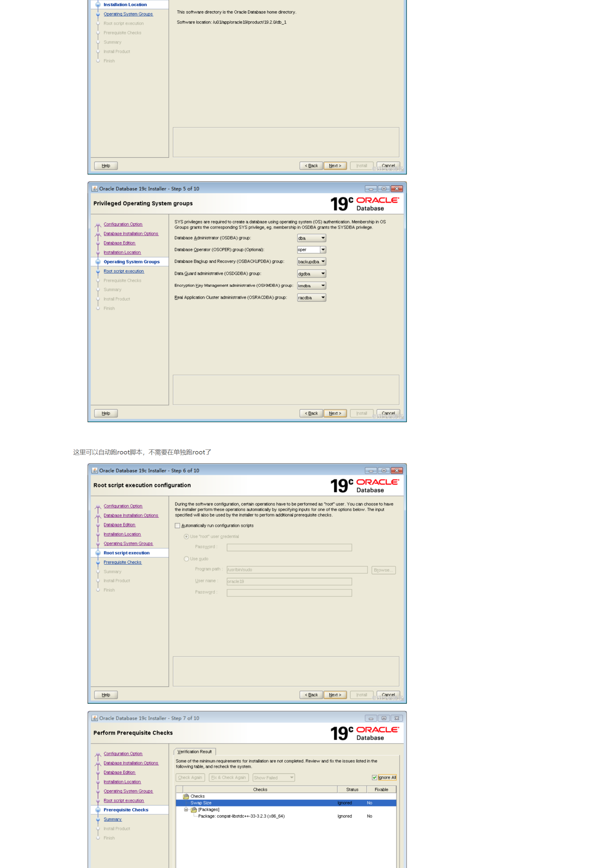Close the Step 5 installer window
The width and height of the screenshot is (616, 868).
coord(397,189)
